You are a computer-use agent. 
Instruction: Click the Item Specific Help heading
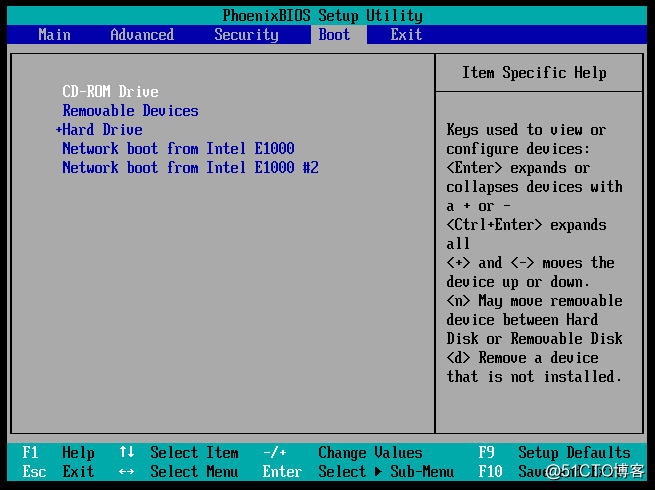tap(534, 73)
